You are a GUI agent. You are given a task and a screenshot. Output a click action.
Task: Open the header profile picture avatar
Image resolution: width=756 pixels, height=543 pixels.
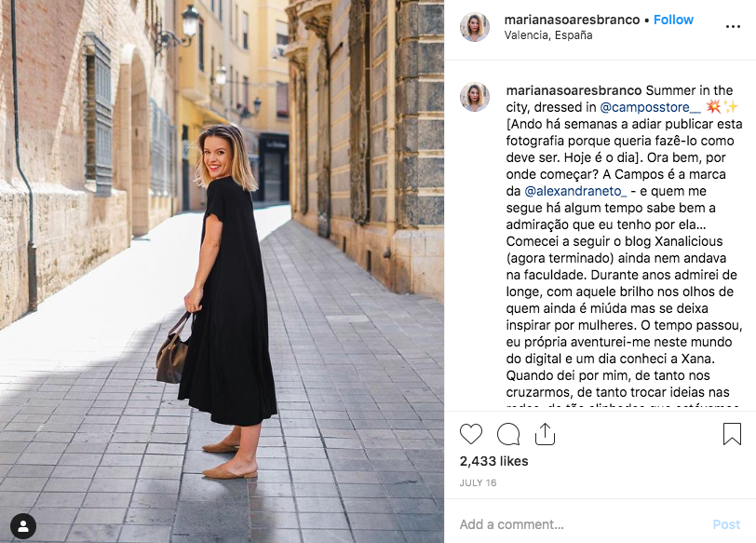[475, 27]
